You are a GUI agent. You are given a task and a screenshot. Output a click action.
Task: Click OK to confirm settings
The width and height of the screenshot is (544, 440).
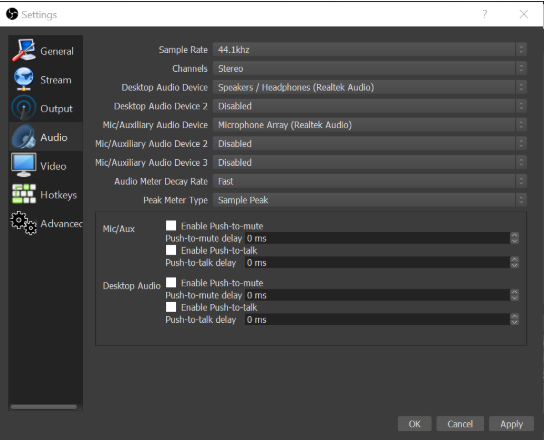pyautogui.click(x=415, y=424)
